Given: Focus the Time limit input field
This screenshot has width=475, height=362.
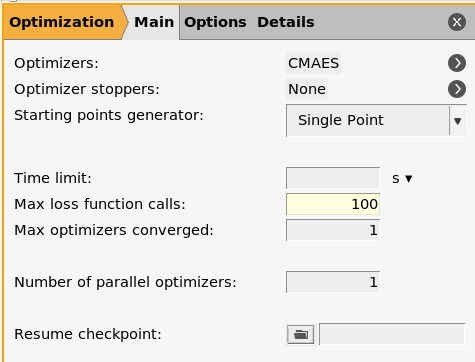Looking at the screenshot, I should 333,178.
